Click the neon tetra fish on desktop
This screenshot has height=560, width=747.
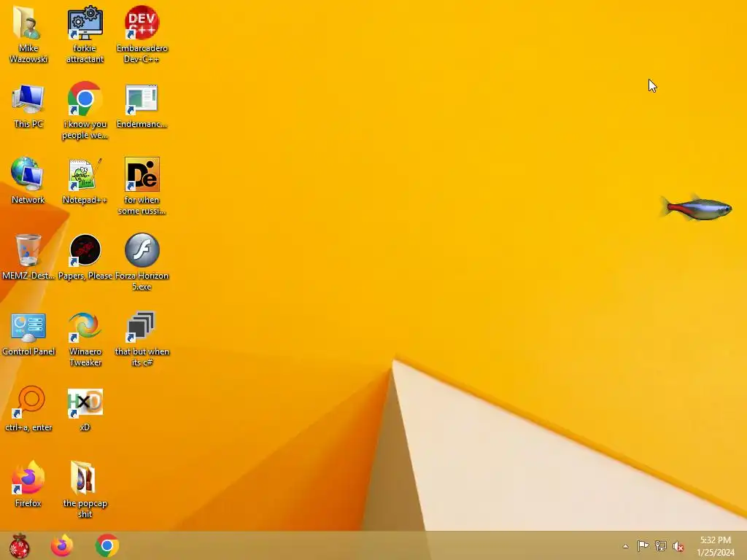pyautogui.click(x=695, y=208)
